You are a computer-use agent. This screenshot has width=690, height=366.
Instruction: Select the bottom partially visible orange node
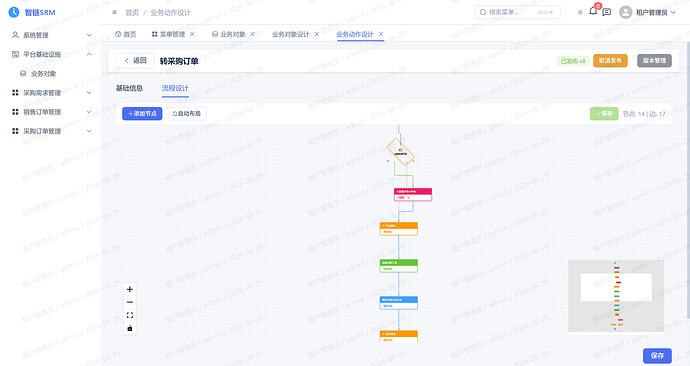point(399,337)
